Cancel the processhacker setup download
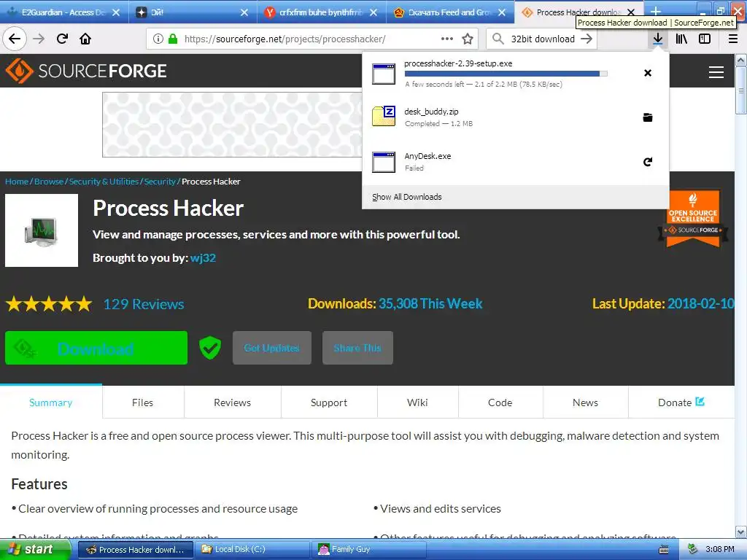The image size is (747, 560). point(648,73)
